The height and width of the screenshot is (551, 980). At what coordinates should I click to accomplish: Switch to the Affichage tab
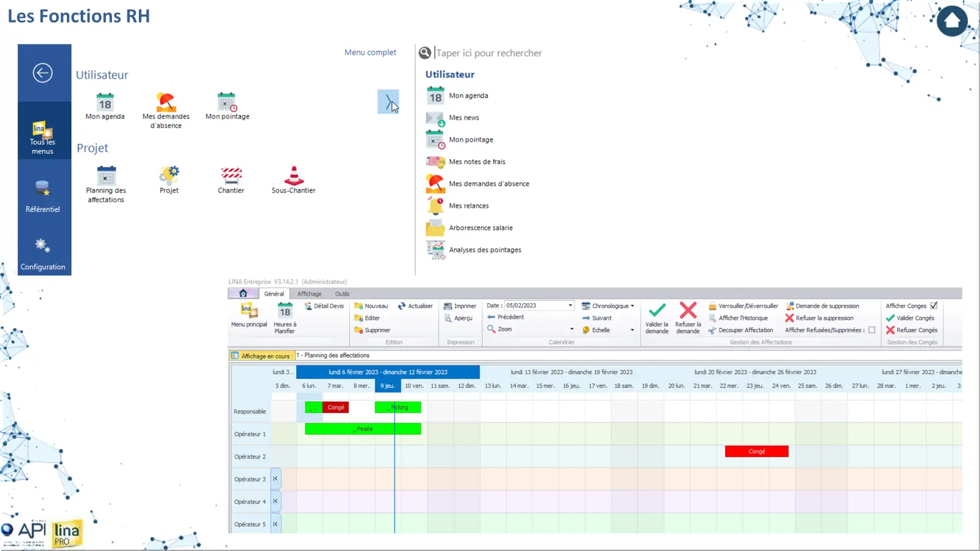tap(310, 294)
